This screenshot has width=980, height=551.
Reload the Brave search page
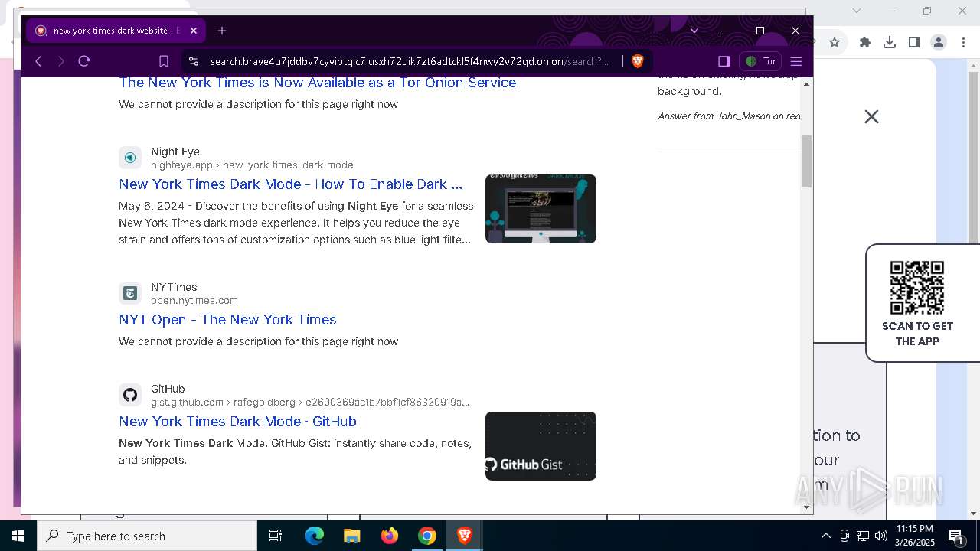click(84, 61)
